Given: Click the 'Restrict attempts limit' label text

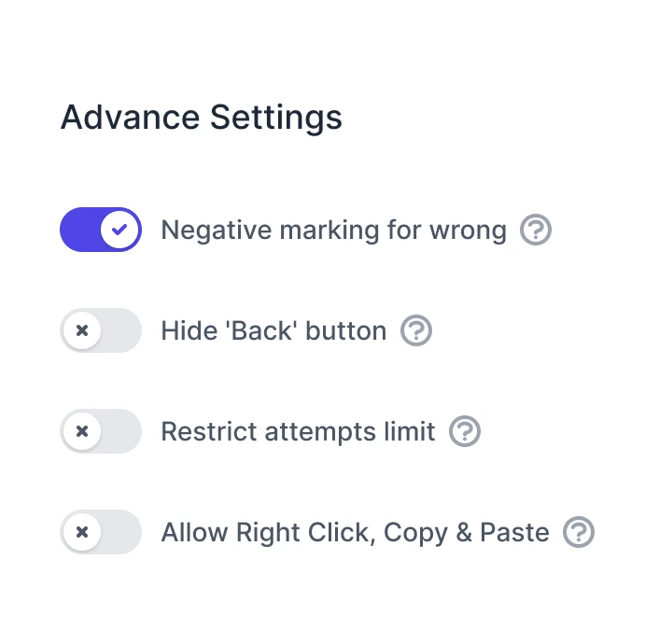Looking at the screenshot, I should click(x=298, y=431).
